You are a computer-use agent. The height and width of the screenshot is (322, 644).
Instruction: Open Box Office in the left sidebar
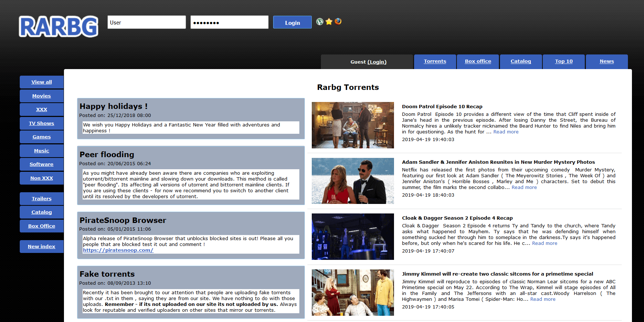pos(42,226)
